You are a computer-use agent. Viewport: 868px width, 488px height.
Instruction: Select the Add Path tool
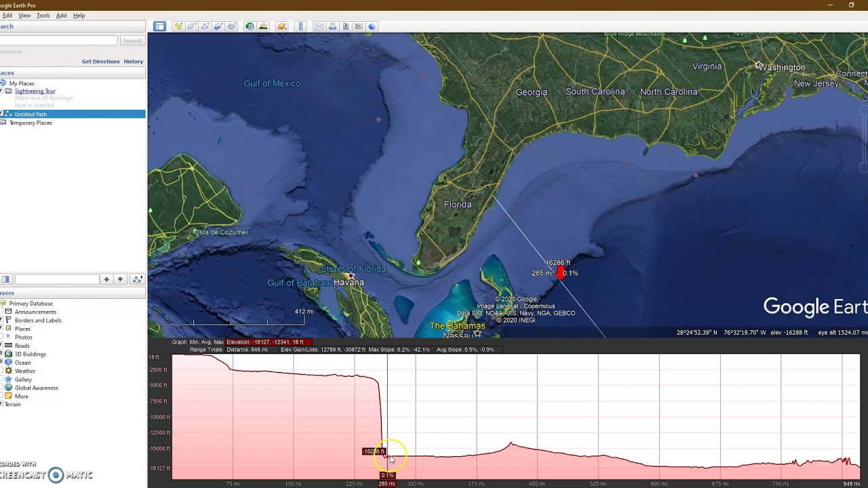(205, 26)
